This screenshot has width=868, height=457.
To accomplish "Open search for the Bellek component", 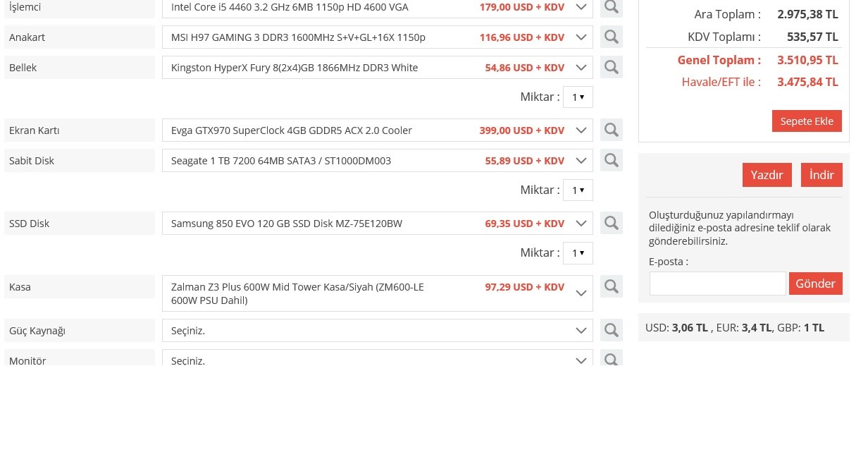I will click(x=611, y=68).
